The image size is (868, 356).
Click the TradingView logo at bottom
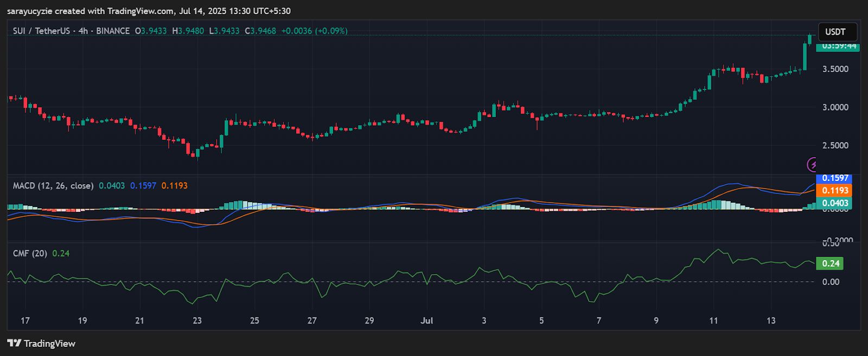coord(41,344)
